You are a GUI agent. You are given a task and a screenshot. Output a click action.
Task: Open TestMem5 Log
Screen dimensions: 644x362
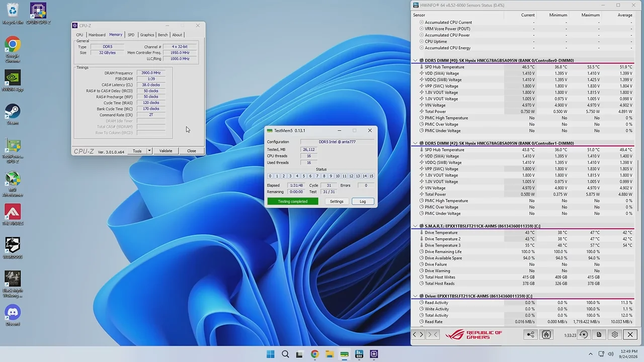(363, 202)
